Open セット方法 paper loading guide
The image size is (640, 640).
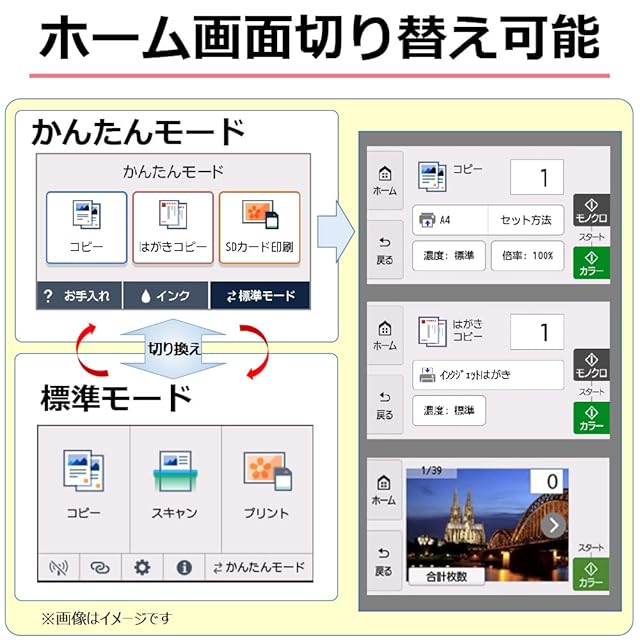pyautogui.click(x=526, y=220)
